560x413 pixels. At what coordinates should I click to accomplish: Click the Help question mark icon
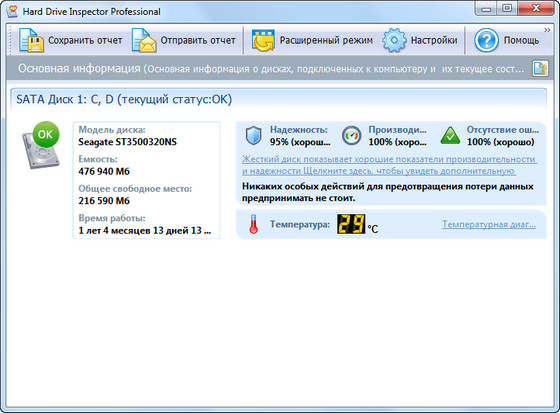pyautogui.click(x=486, y=40)
